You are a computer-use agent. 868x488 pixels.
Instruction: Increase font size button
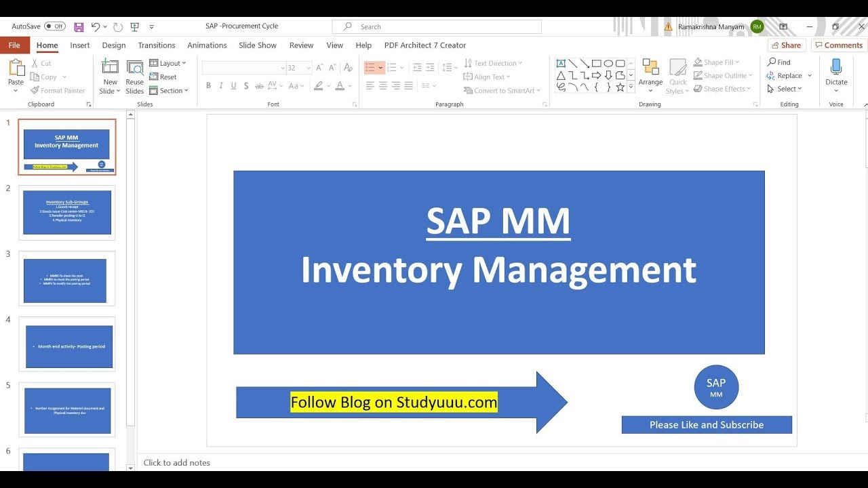(x=319, y=68)
